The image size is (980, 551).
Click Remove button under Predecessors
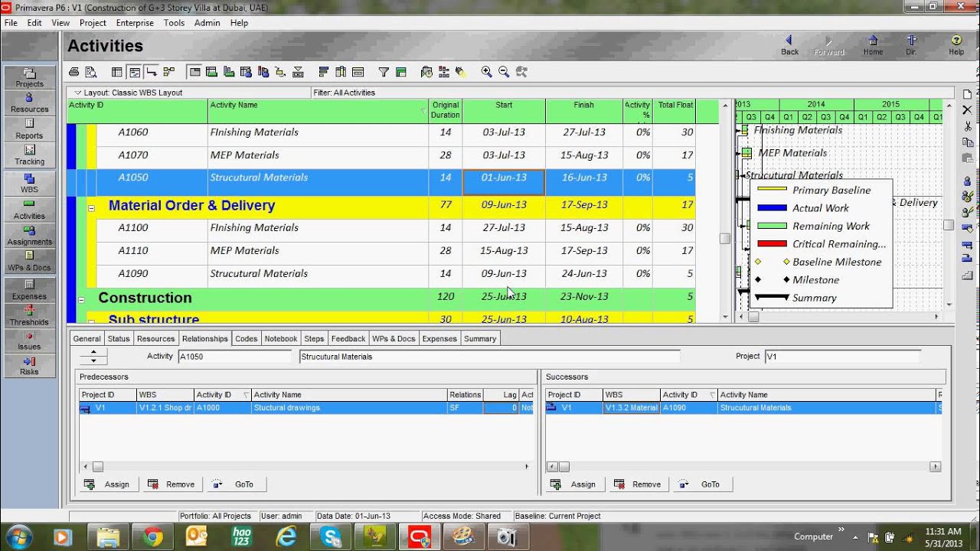[171, 484]
